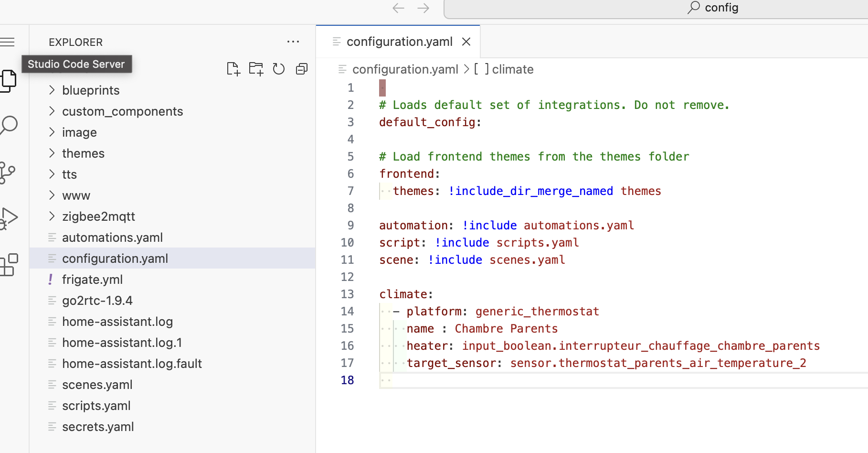Viewport: 868px width, 453px height.
Task: Place cursor on the frontend: line
Action: coord(410,174)
